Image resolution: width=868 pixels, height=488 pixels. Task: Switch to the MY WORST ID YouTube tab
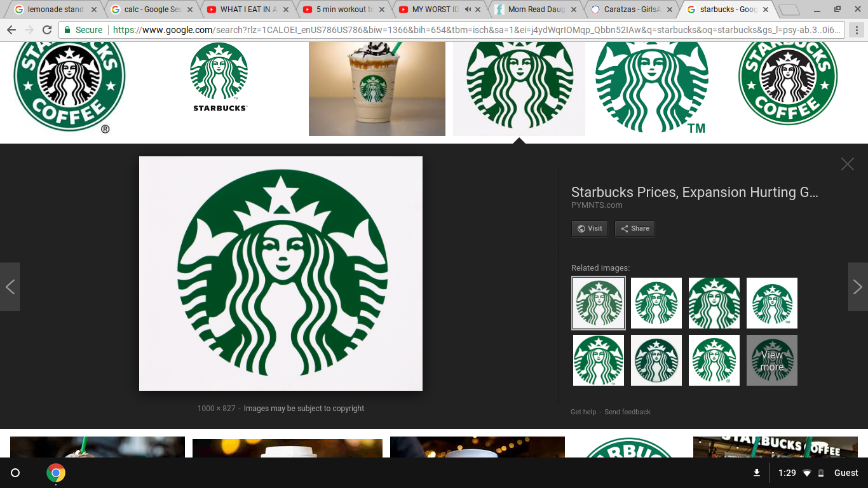(x=440, y=10)
